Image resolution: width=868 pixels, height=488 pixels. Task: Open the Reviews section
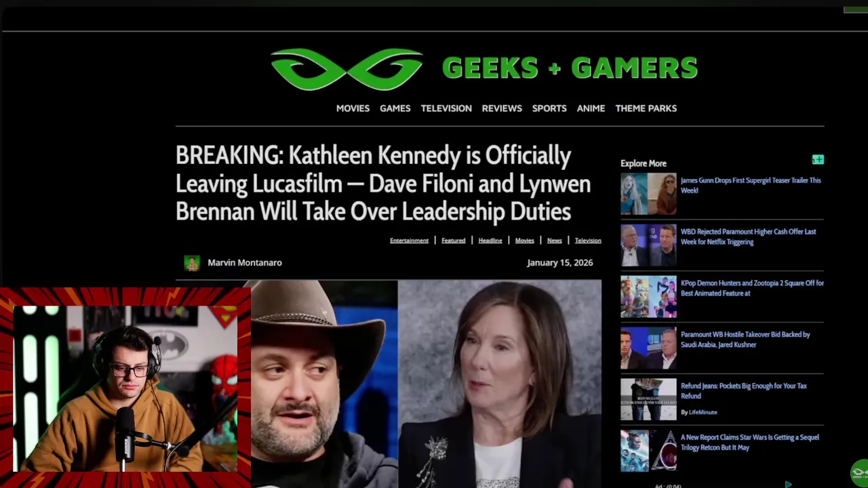[x=502, y=108]
